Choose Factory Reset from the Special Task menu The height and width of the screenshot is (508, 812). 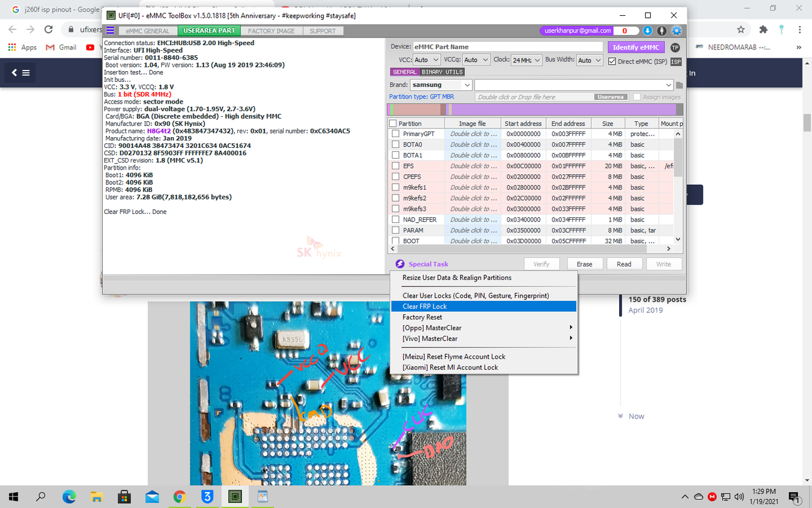pyautogui.click(x=483, y=317)
